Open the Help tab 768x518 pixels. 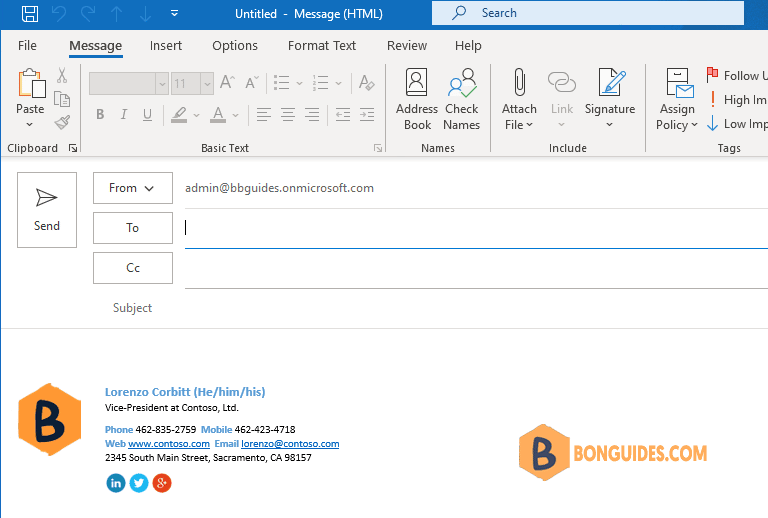468,46
